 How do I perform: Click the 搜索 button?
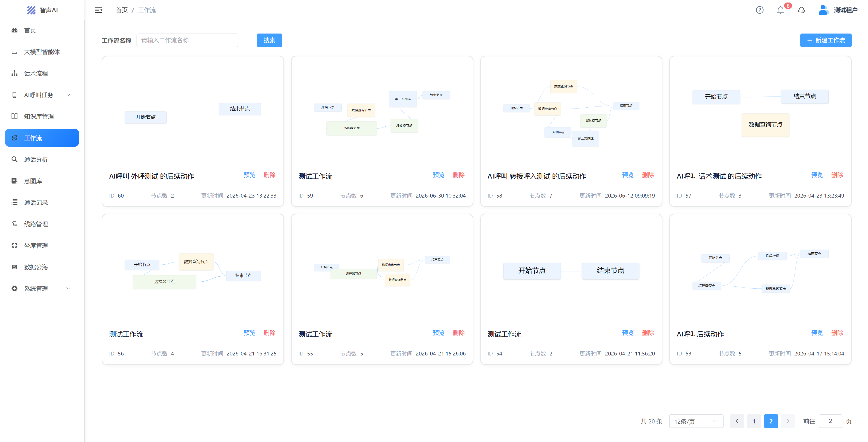pyautogui.click(x=269, y=40)
